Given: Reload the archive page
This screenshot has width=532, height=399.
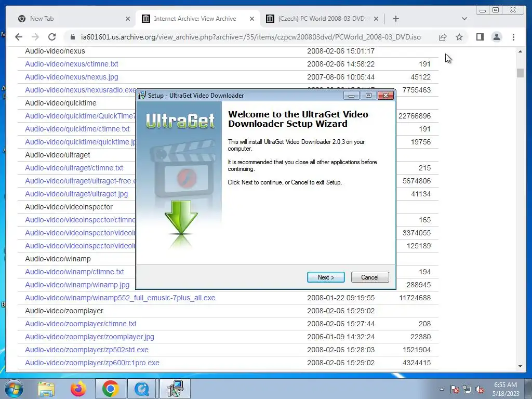Looking at the screenshot, I should pos(52,37).
